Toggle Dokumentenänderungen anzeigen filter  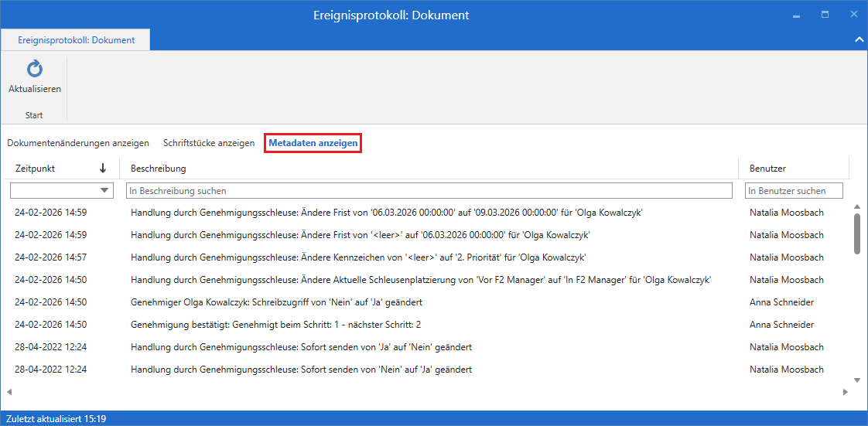pyautogui.click(x=78, y=143)
